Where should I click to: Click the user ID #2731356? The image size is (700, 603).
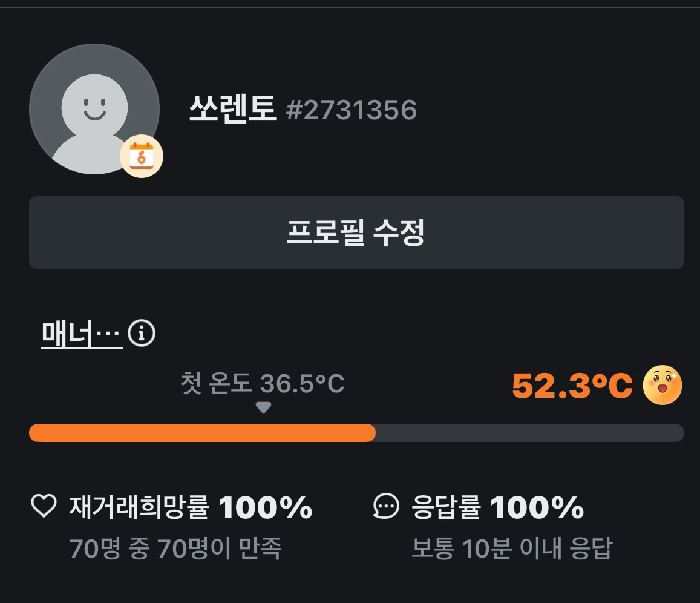(x=352, y=111)
